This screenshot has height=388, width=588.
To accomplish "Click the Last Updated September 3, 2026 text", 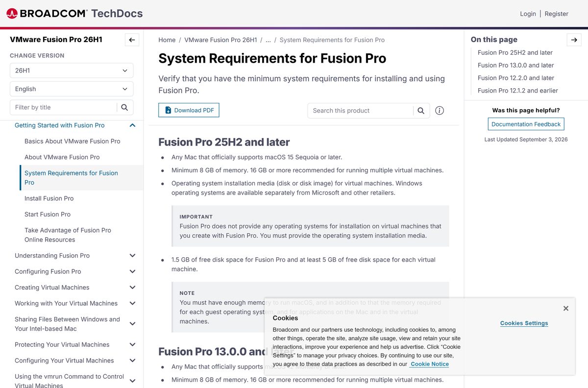I will [526, 140].
